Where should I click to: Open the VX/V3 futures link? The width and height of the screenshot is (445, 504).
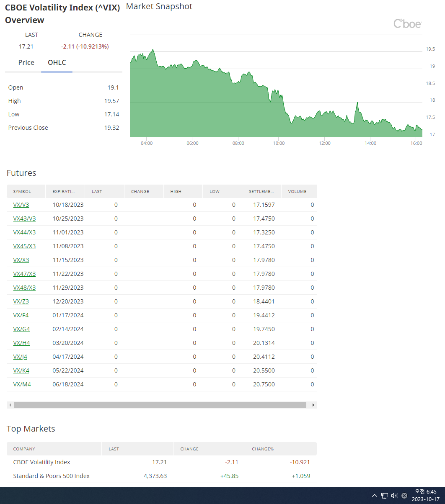point(21,205)
